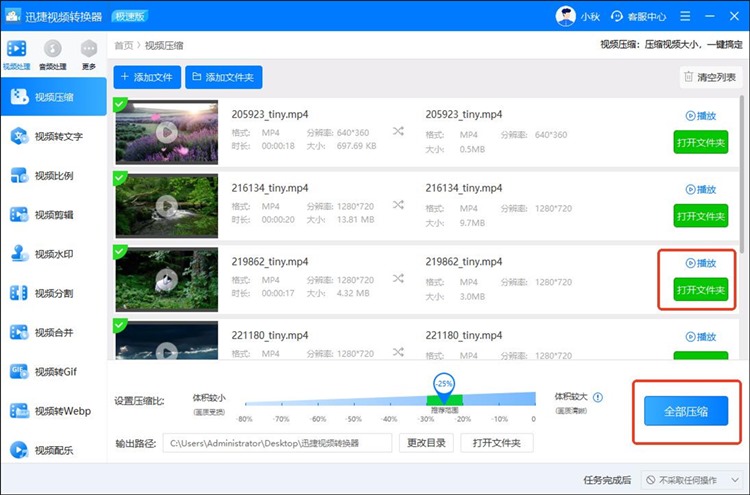Click the 首页 breadcrumb link
The image size is (750, 495).
tap(123, 45)
